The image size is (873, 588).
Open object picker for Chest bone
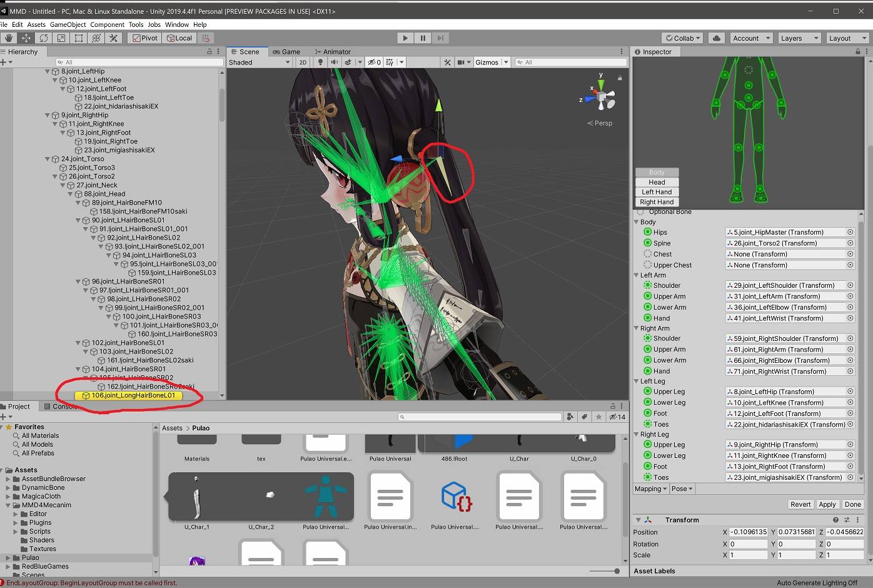pyautogui.click(x=850, y=254)
